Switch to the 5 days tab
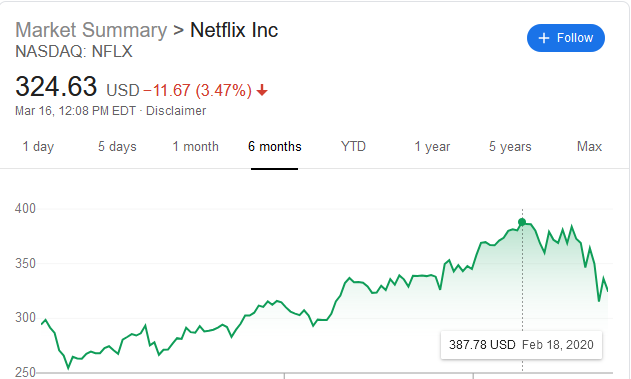 tap(117, 146)
